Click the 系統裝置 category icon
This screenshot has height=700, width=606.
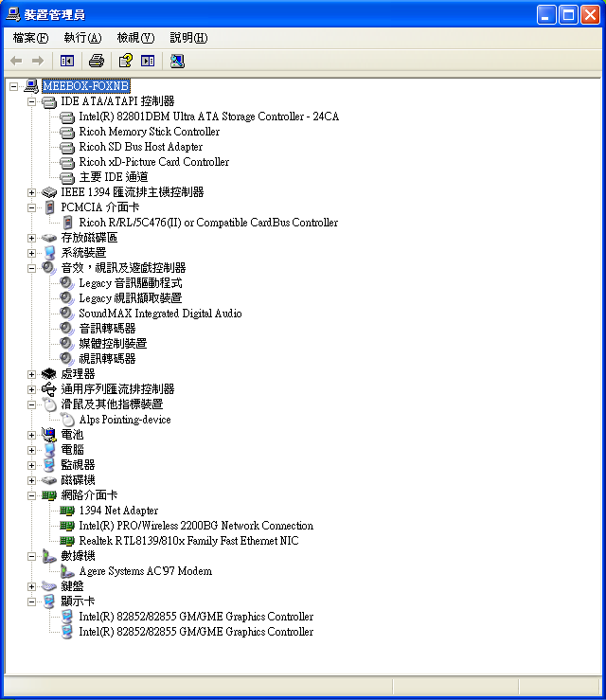(x=49, y=253)
